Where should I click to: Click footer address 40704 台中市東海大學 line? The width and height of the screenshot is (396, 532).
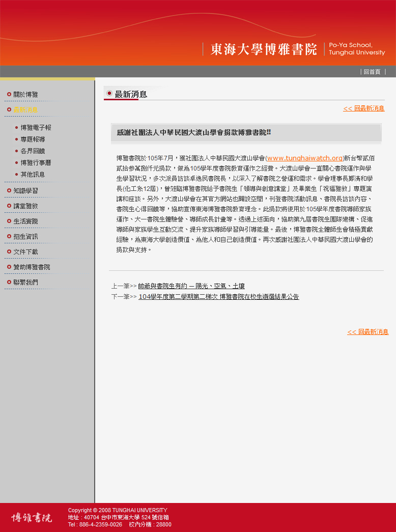[x=119, y=517]
